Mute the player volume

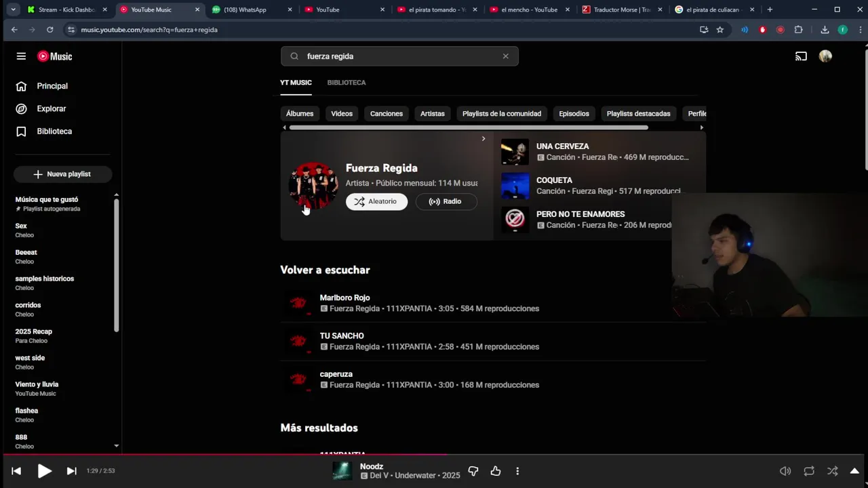(785, 471)
